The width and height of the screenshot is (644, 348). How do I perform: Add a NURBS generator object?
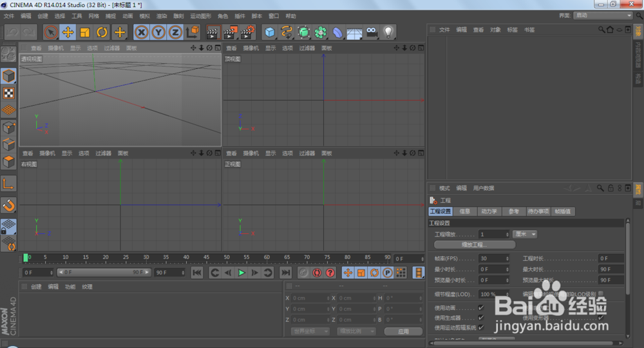(x=303, y=32)
